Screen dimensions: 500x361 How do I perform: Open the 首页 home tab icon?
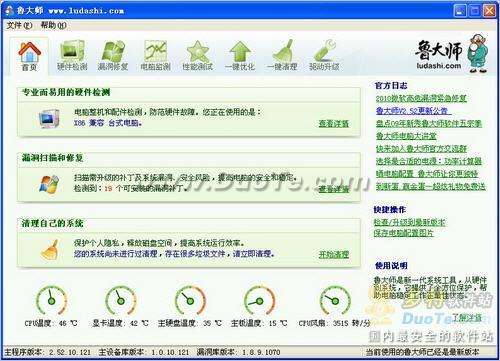29,52
